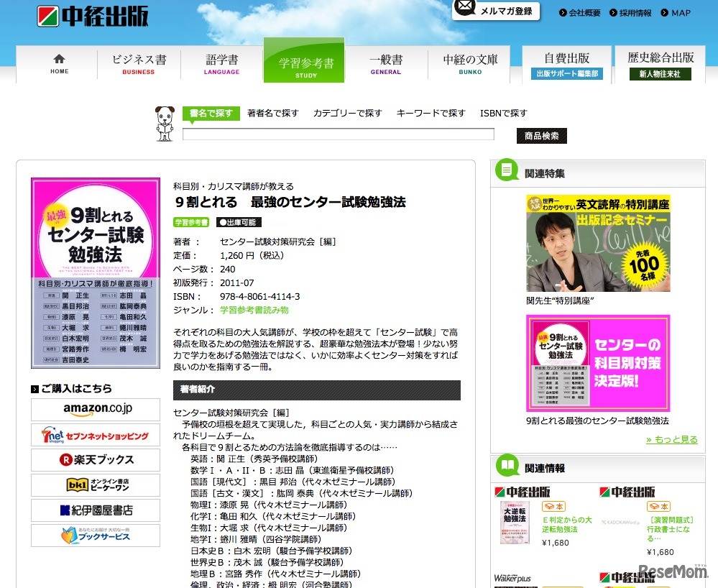Click inside the product search input field
The width and height of the screenshot is (718, 588).
pyautogui.click(x=338, y=134)
